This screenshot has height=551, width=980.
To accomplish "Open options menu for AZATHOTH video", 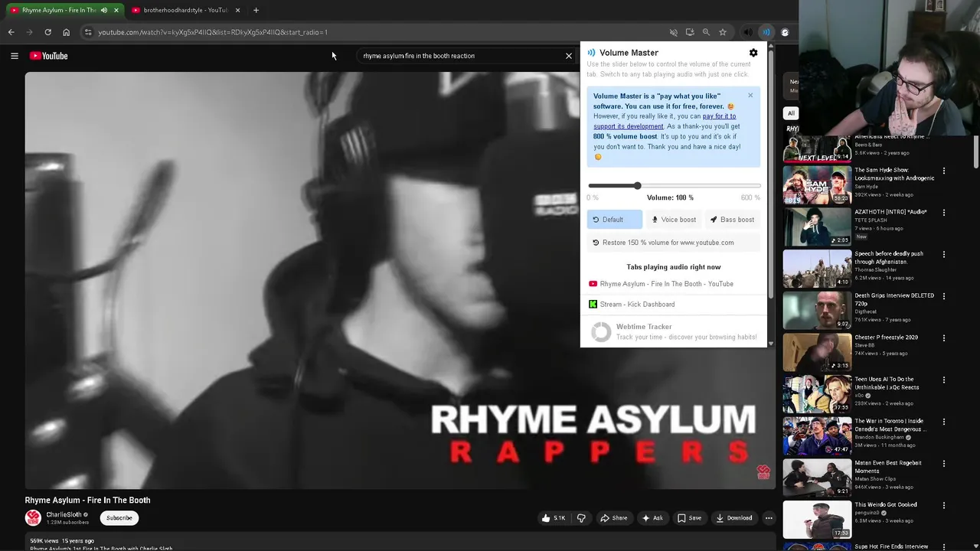I will pos(944,213).
